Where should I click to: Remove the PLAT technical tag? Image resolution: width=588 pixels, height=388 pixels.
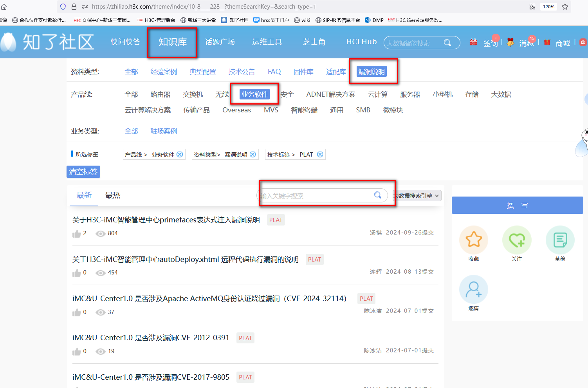[320, 154]
